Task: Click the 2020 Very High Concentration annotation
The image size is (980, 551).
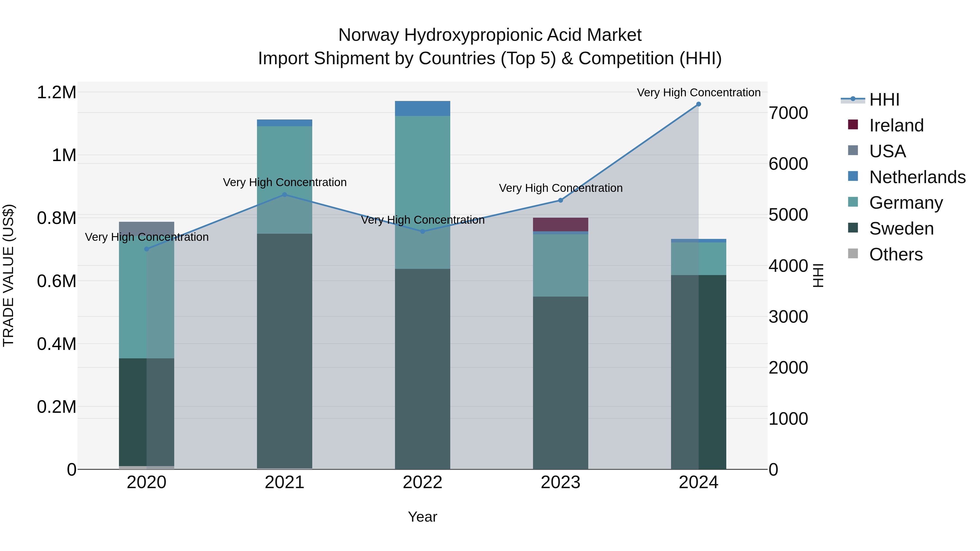Action: pyautogui.click(x=147, y=237)
